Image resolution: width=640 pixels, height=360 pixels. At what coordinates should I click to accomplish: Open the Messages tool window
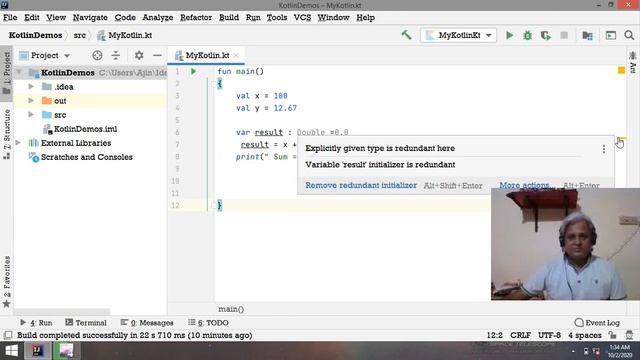(147, 322)
